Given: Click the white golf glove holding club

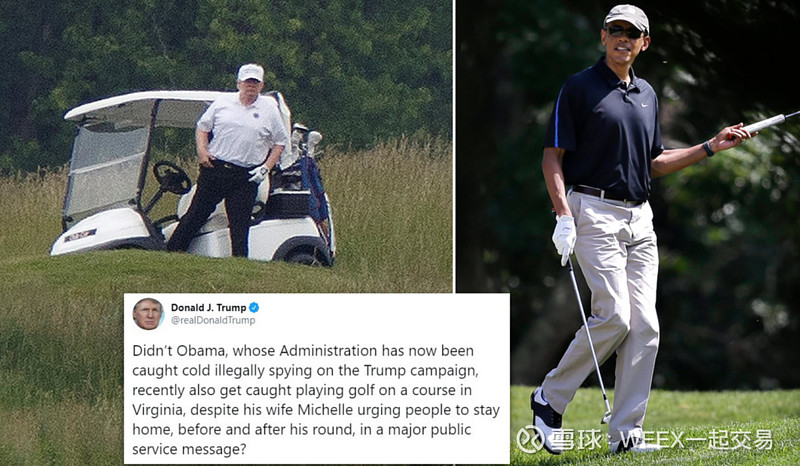Looking at the screenshot, I should [564, 239].
